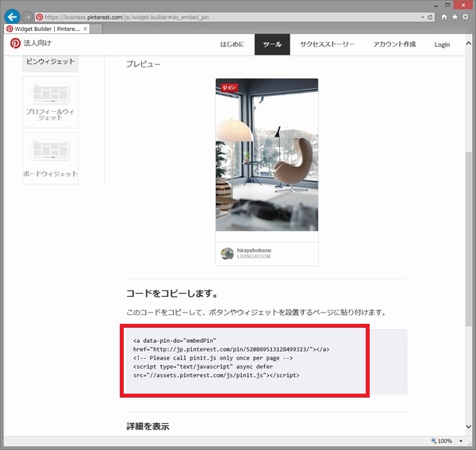This screenshot has height=450, width=476.
Task: Open Favorites star icon in browser toolbar
Action: (455, 16)
